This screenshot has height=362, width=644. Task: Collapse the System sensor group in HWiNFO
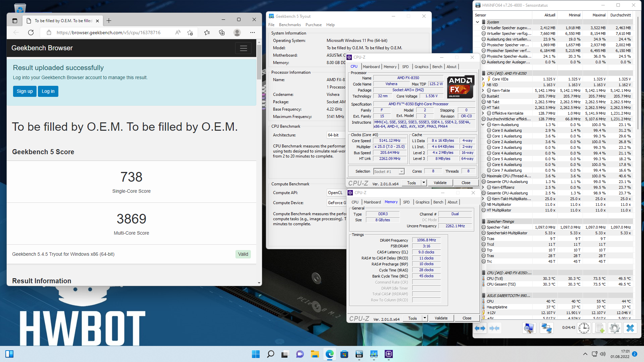point(478,22)
